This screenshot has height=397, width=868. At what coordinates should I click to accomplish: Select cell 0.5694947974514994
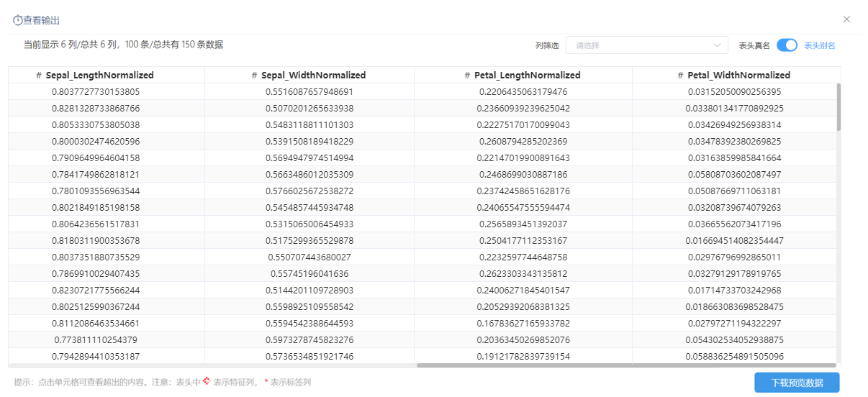coord(309,158)
